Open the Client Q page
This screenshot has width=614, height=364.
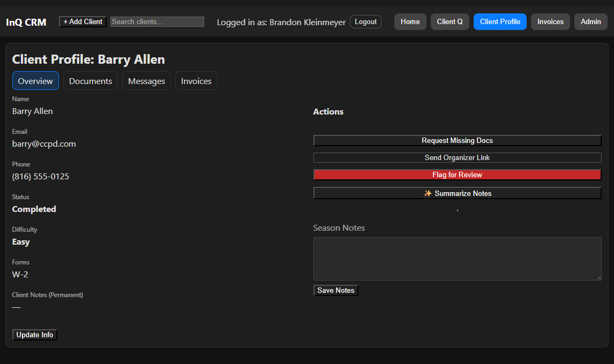450,22
